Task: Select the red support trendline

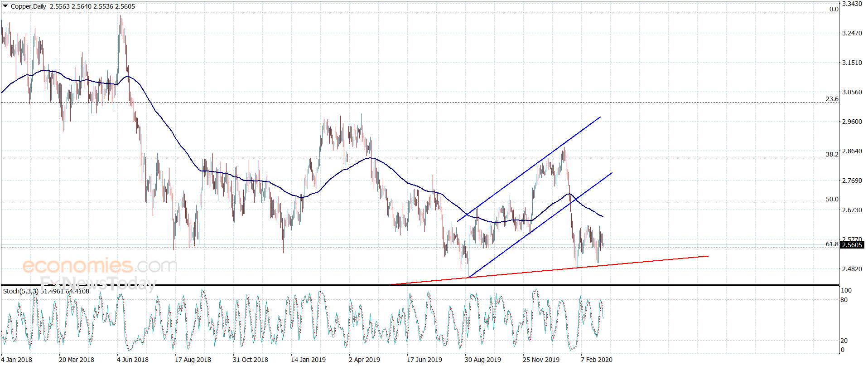Action: [x=550, y=270]
